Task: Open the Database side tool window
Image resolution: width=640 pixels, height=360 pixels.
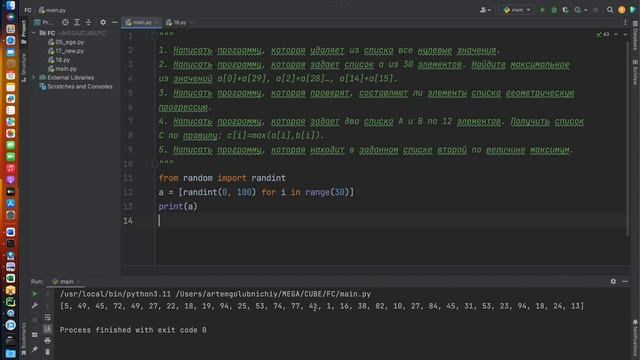Action: [x=635, y=36]
